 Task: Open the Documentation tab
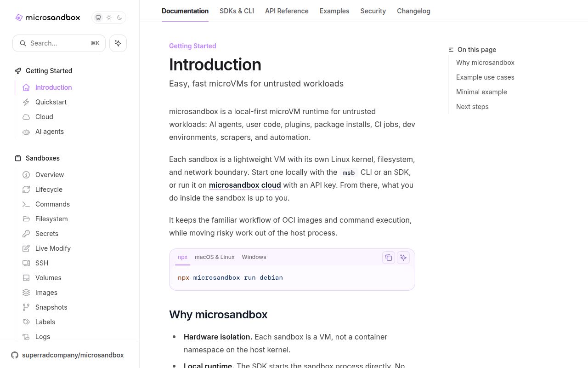[185, 11]
